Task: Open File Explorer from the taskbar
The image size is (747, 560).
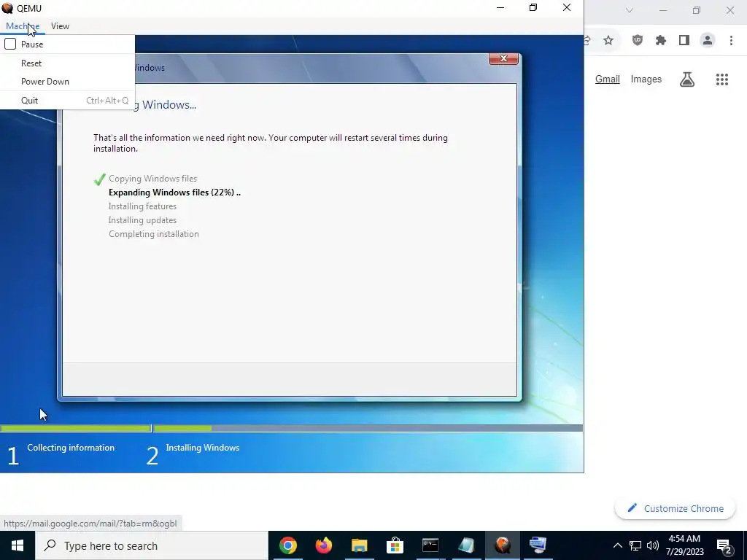Action: 359,545
